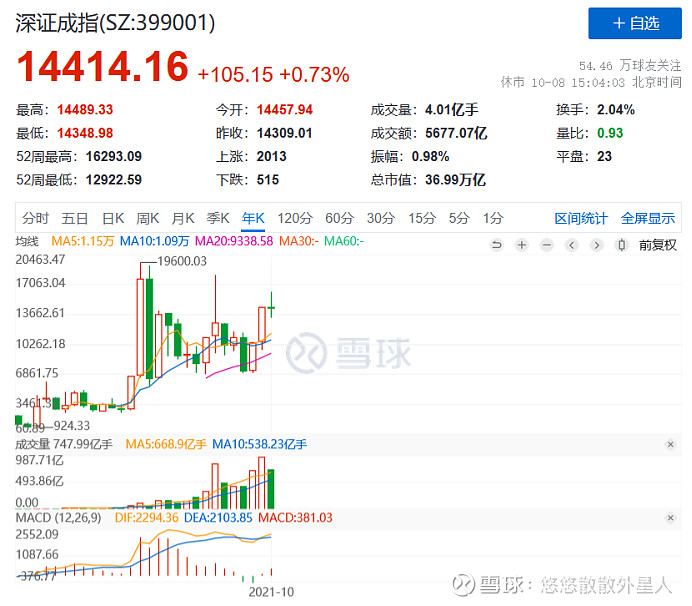The height and width of the screenshot is (606, 692).
Task: Click the 2021-10 date axis label
Action: tap(271, 592)
